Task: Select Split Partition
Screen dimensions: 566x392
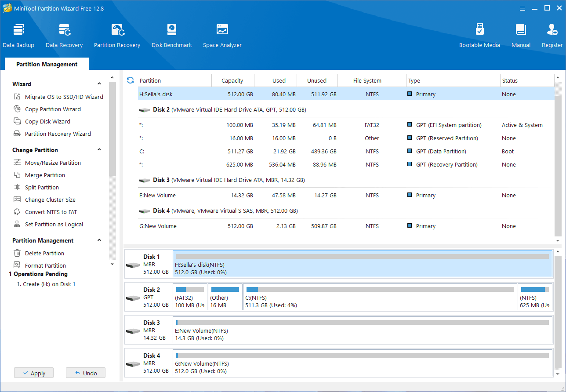Action: [x=36, y=187]
